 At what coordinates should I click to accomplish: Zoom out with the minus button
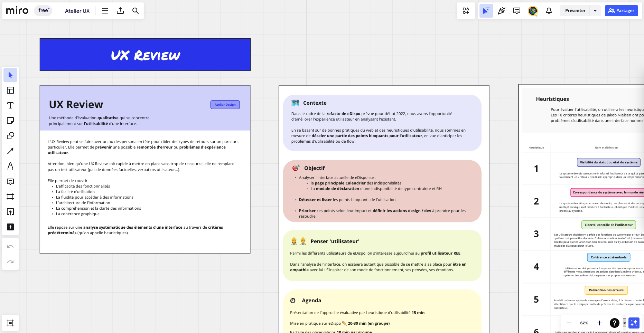[x=569, y=323]
